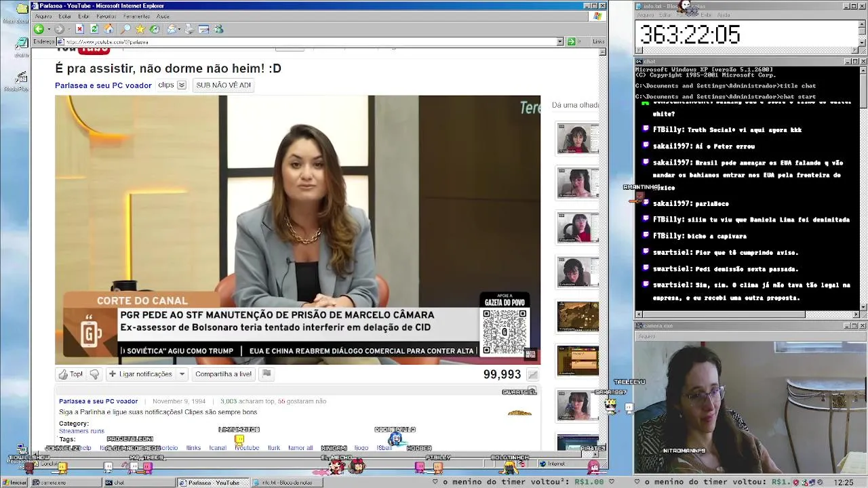Expand the Ligar notificações dropdown arrow
The height and width of the screenshot is (488, 868).
coord(182,374)
